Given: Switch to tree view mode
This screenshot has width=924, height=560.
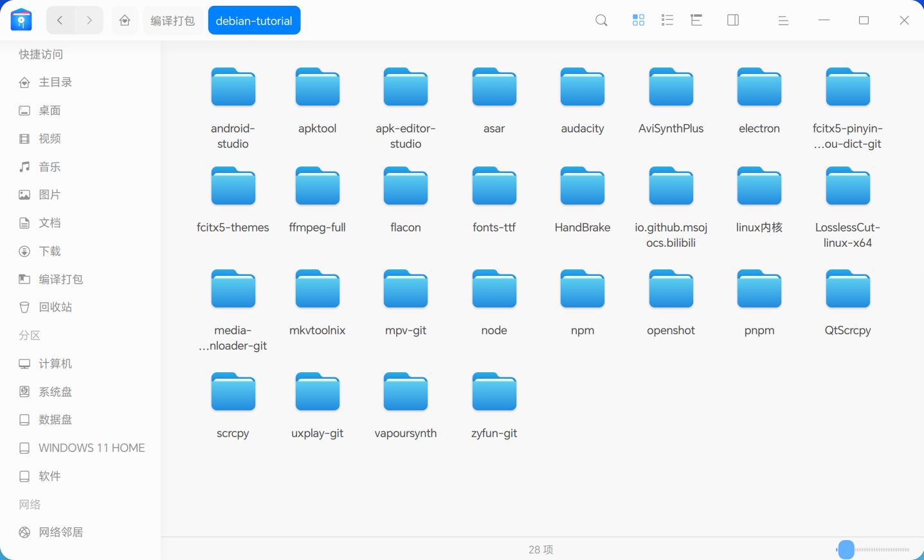Looking at the screenshot, I should click(x=696, y=21).
